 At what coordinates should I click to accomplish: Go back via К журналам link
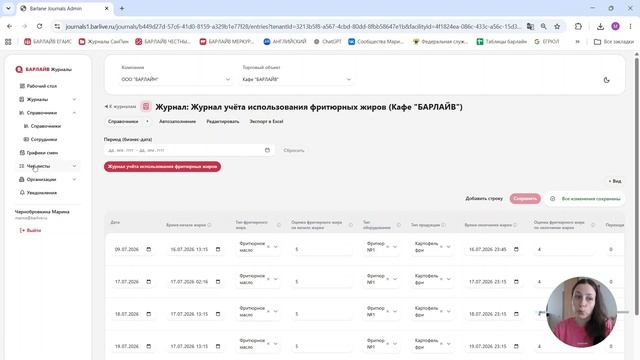click(x=120, y=107)
